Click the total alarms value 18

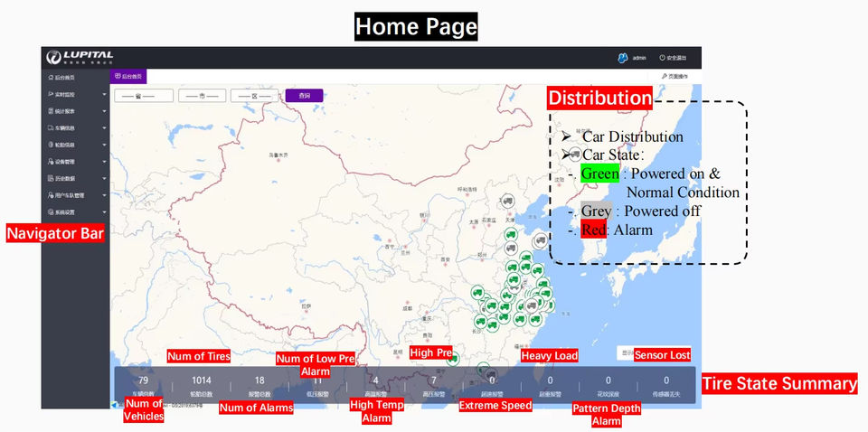[259, 380]
